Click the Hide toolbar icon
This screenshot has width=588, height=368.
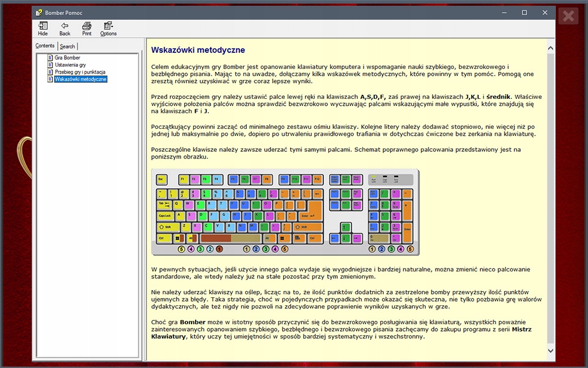(43, 29)
